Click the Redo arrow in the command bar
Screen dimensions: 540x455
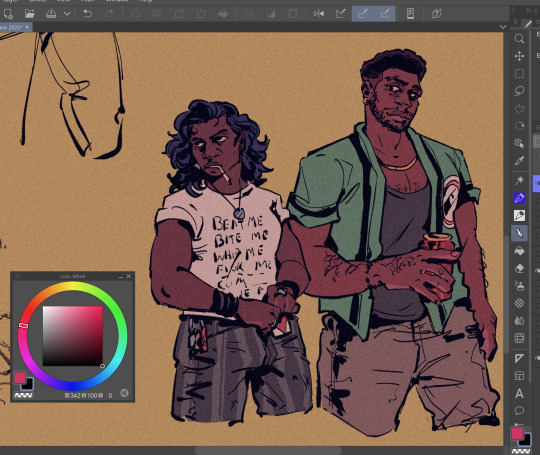[x=109, y=14]
